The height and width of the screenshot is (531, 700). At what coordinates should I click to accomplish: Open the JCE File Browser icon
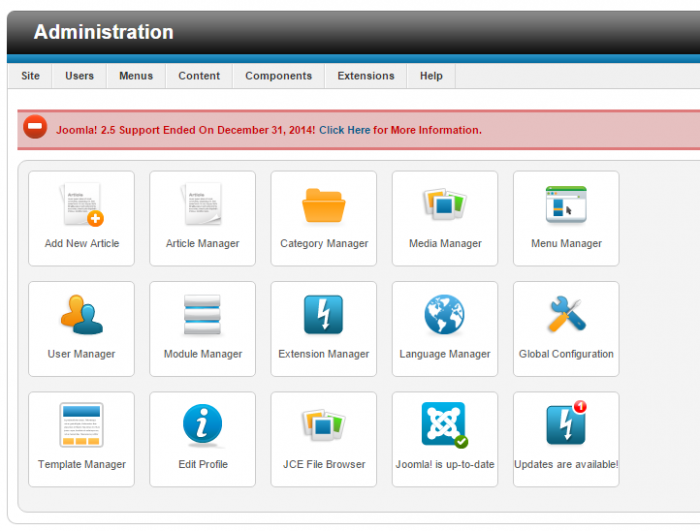point(323,427)
